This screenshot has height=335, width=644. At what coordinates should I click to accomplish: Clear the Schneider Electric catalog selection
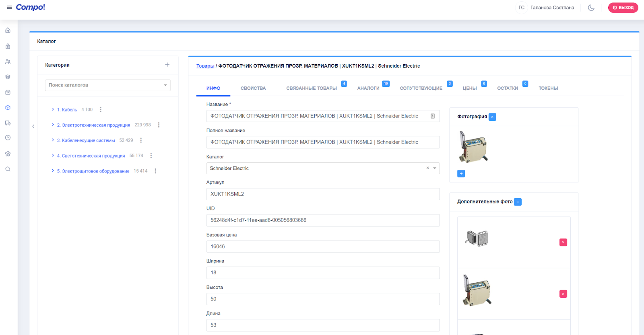coord(428,168)
